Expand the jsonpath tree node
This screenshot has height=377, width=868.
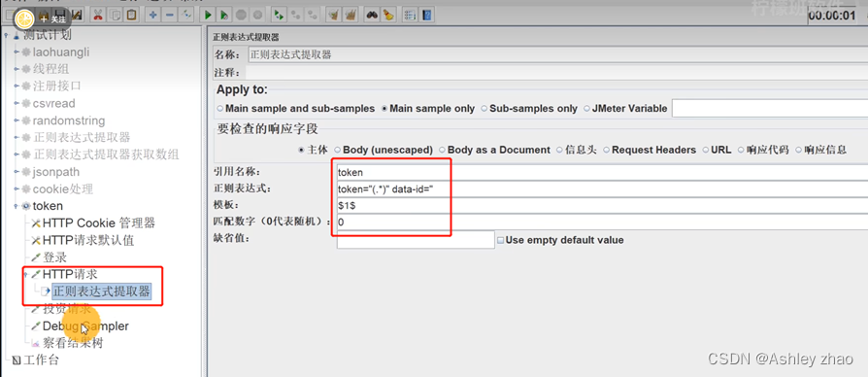(x=17, y=172)
